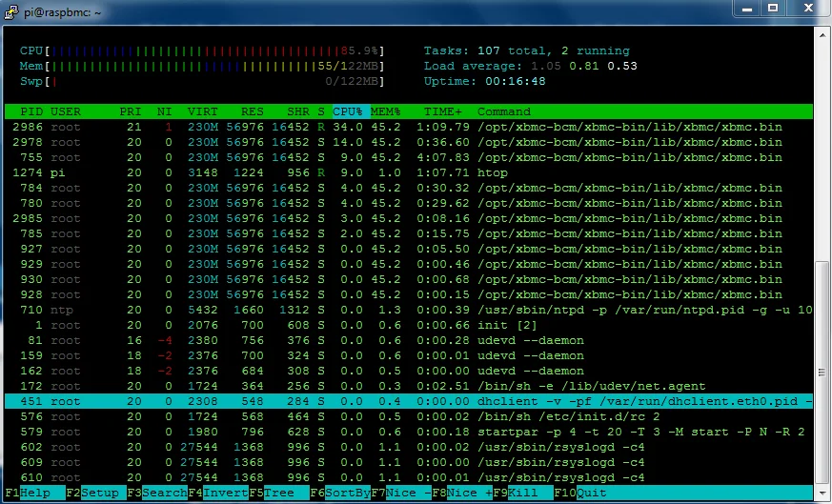Click the Tasks total text
This screenshot has width=832, height=504.
click(526, 50)
